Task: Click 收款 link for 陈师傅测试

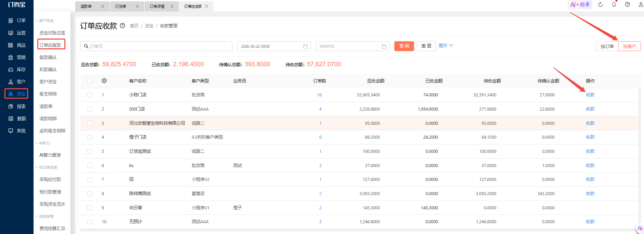Action: pyautogui.click(x=590, y=194)
